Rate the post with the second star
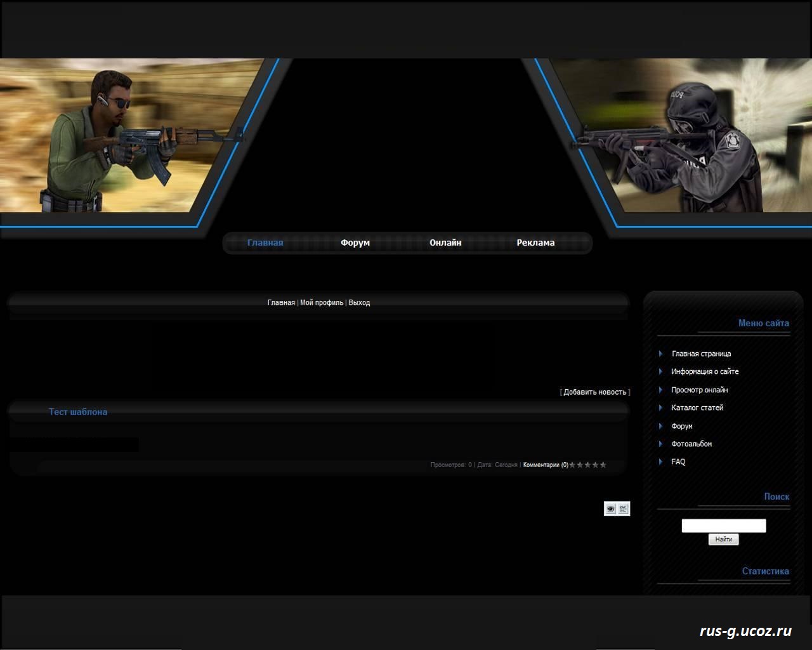The height and width of the screenshot is (650, 812). click(x=580, y=465)
